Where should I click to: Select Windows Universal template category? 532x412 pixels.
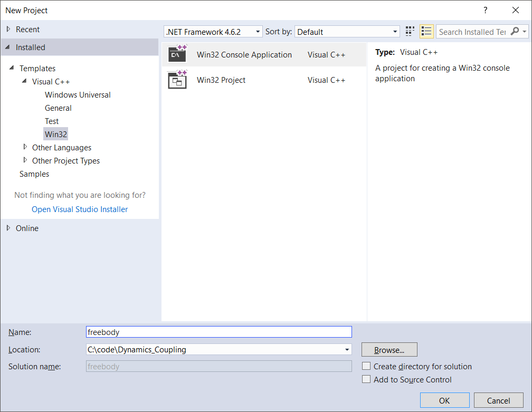pyautogui.click(x=78, y=95)
